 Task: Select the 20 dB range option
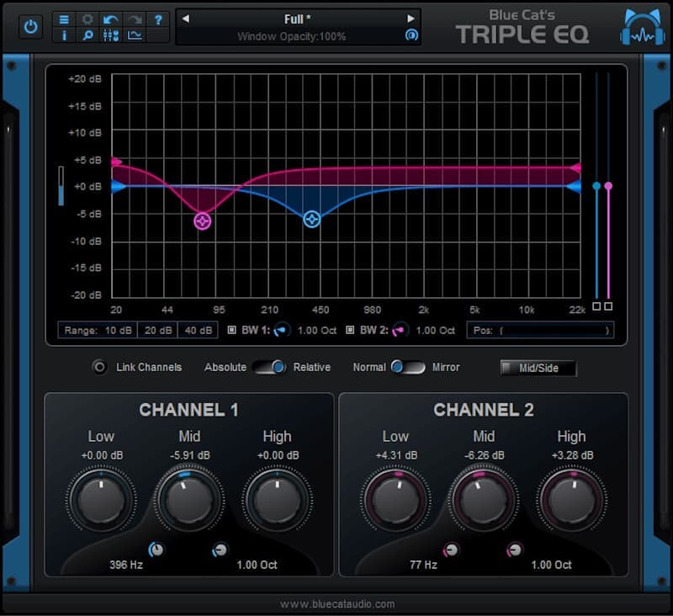pyautogui.click(x=156, y=330)
